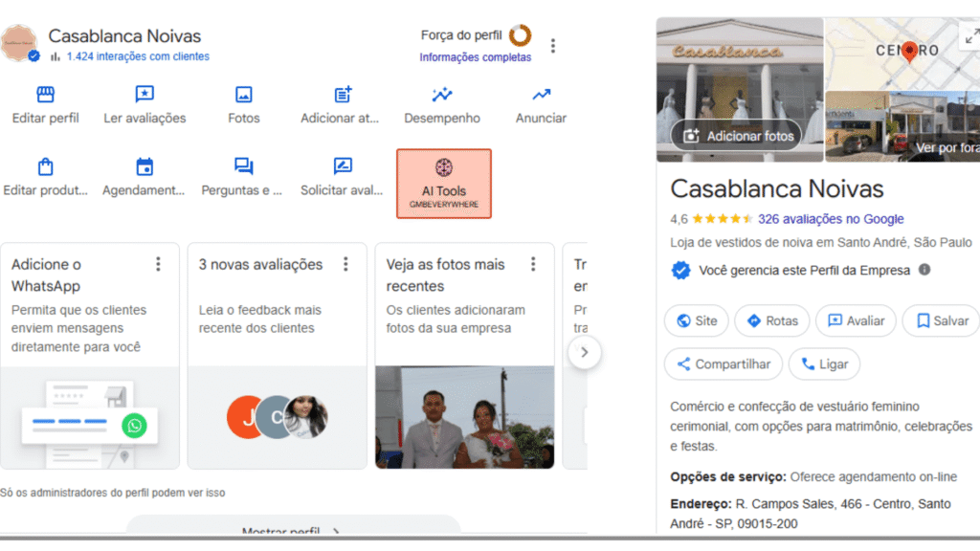This screenshot has width=980, height=551.
Task: Click the Compartilhar button
Action: coord(724,364)
